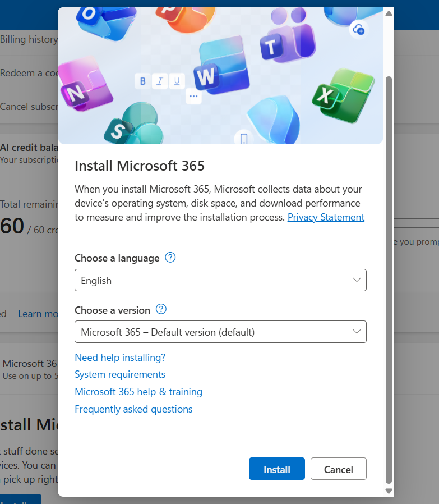Viewport: 439px width, 504px height.
Task: Open Microsoft 365 help & training link
Action: click(x=138, y=392)
